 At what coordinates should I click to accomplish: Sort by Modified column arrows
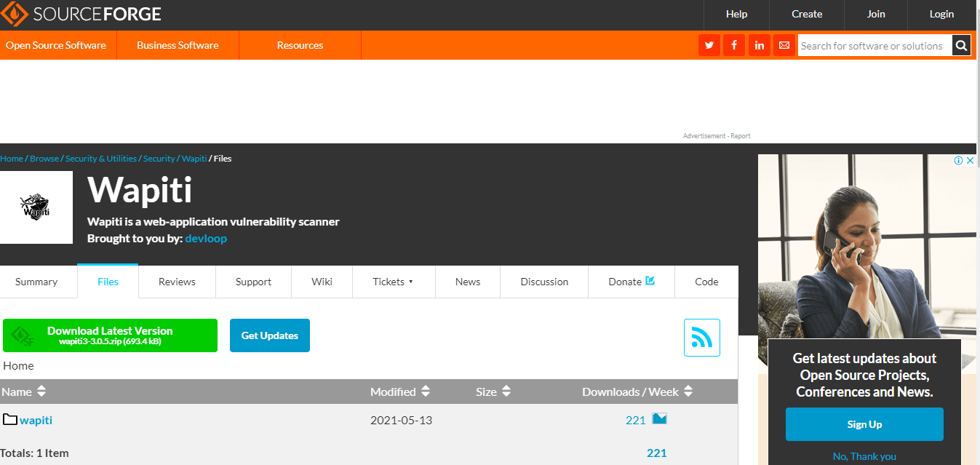(x=426, y=392)
